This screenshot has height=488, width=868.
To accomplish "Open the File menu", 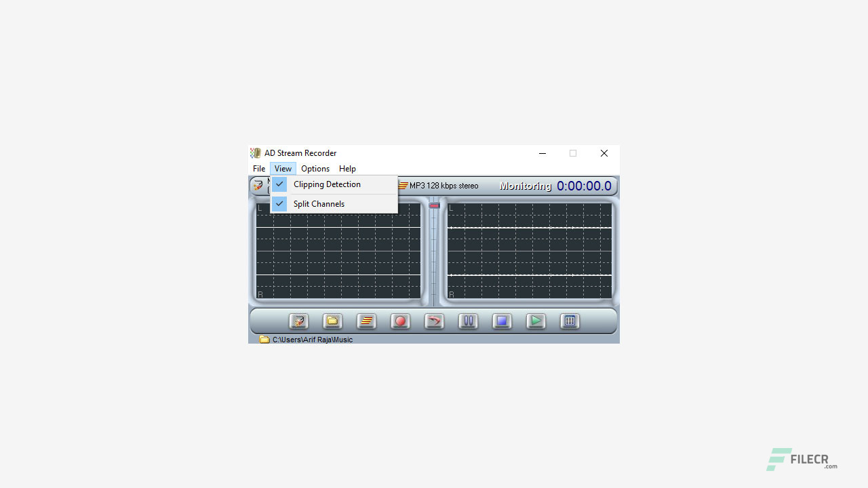I will (x=259, y=169).
